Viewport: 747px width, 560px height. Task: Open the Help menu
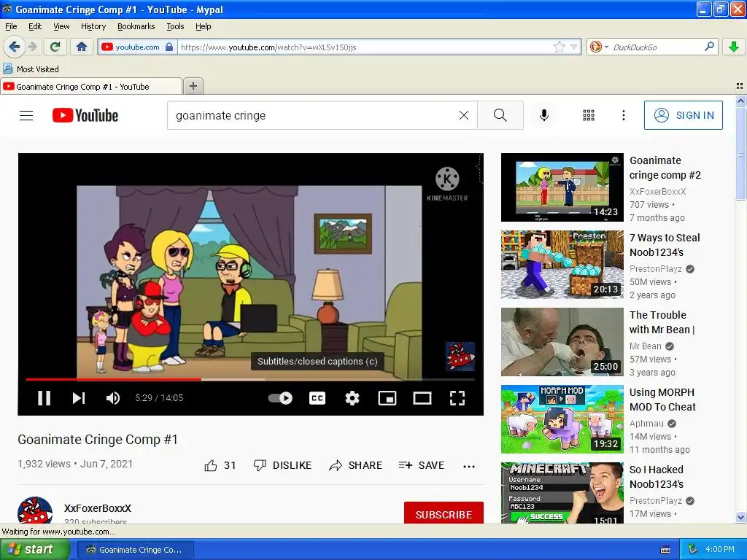click(x=204, y=26)
